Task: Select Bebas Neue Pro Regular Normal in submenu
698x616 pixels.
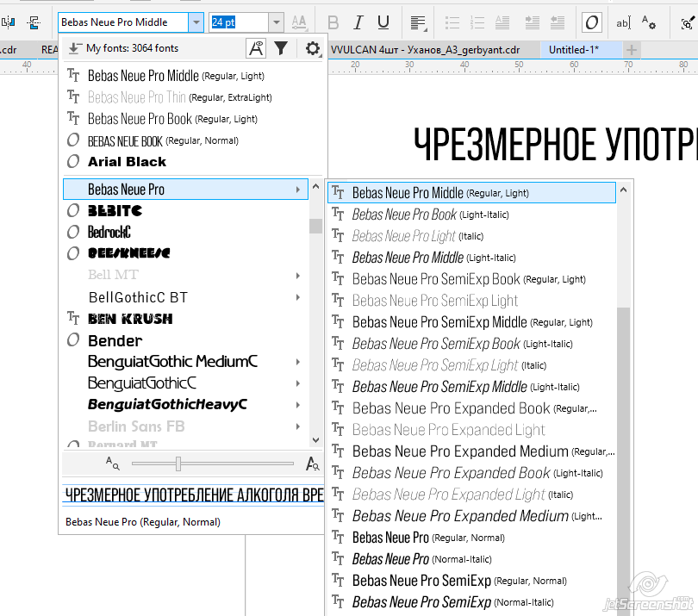Action: pos(472,538)
